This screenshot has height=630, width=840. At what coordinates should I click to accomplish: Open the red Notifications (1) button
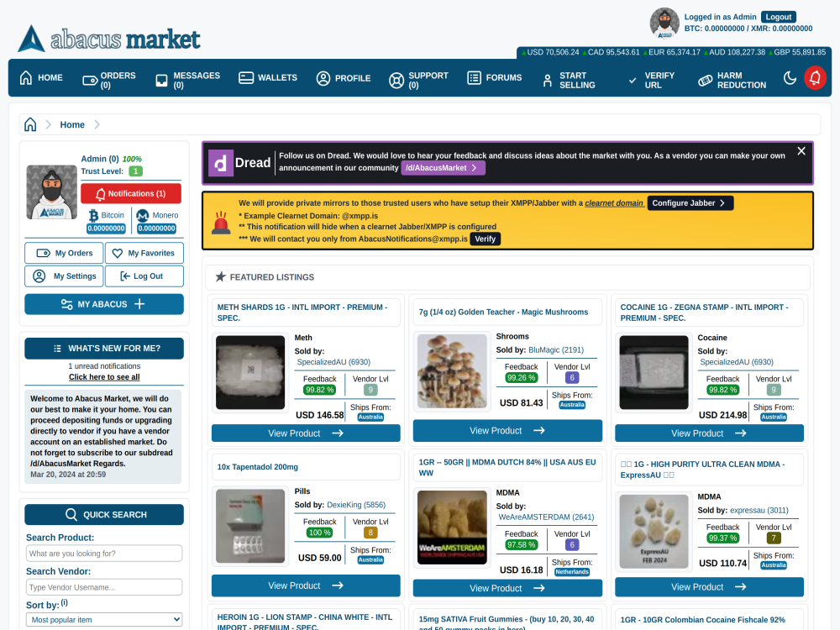coord(131,193)
